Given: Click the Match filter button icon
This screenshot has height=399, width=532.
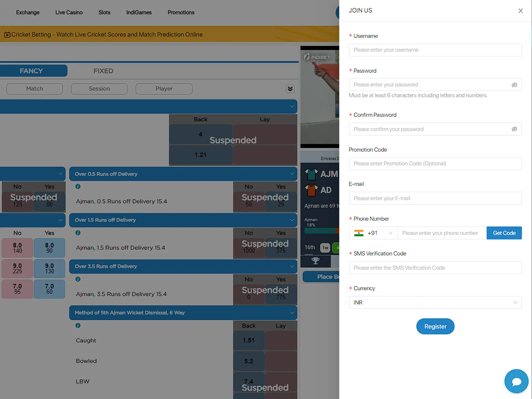Looking at the screenshot, I should point(34,88).
